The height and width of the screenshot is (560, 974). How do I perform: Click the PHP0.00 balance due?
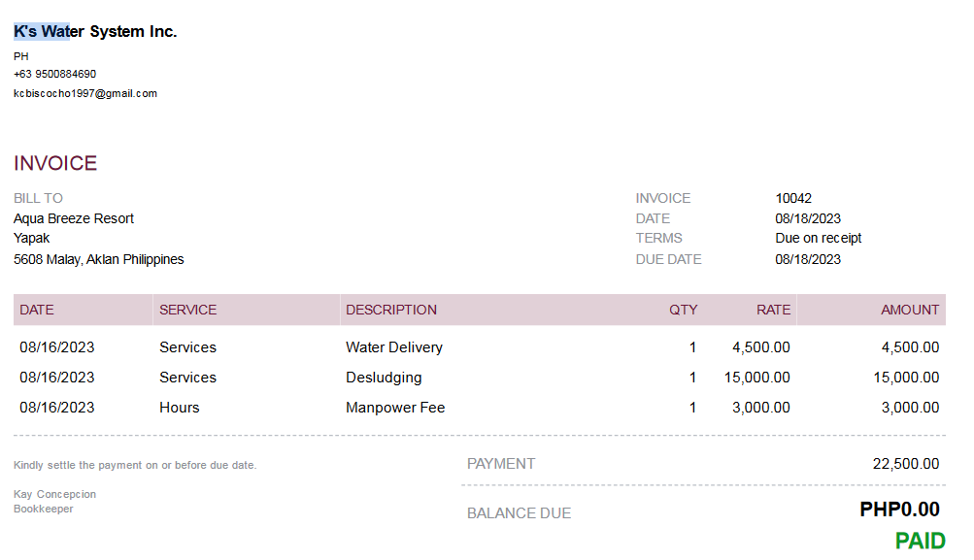click(x=899, y=509)
